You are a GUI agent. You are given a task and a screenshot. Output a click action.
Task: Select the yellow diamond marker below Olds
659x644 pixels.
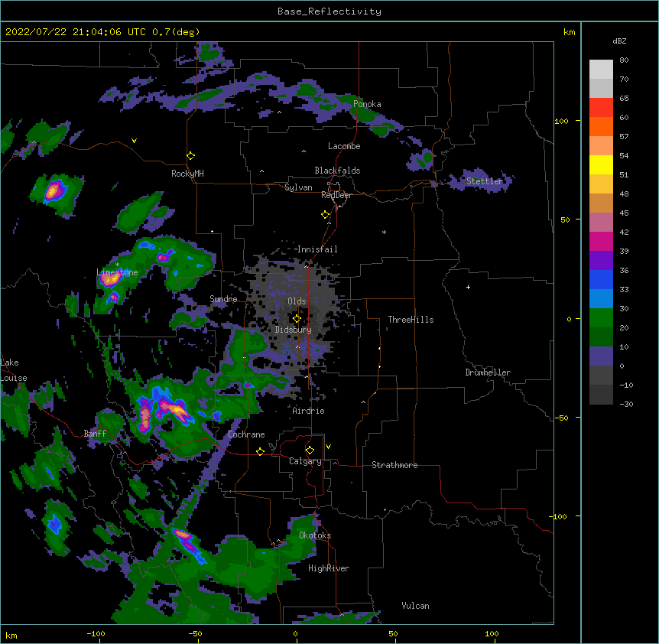(x=297, y=319)
